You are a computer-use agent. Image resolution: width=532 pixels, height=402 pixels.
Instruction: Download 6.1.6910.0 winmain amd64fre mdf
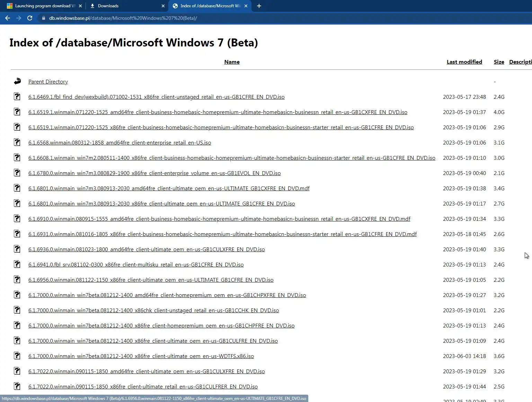click(x=219, y=219)
